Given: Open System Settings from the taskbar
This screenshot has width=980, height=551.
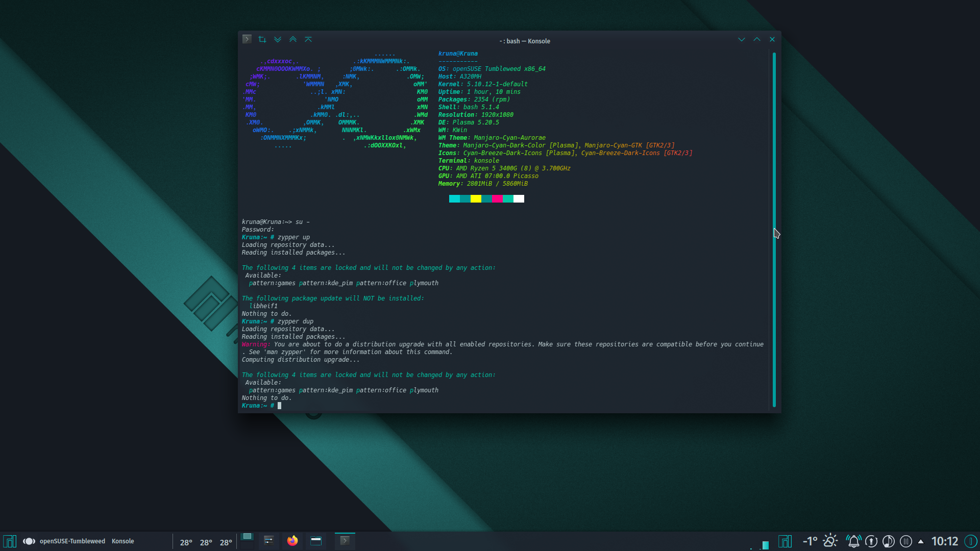Looking at the screenshot, I should click(269, 541).
